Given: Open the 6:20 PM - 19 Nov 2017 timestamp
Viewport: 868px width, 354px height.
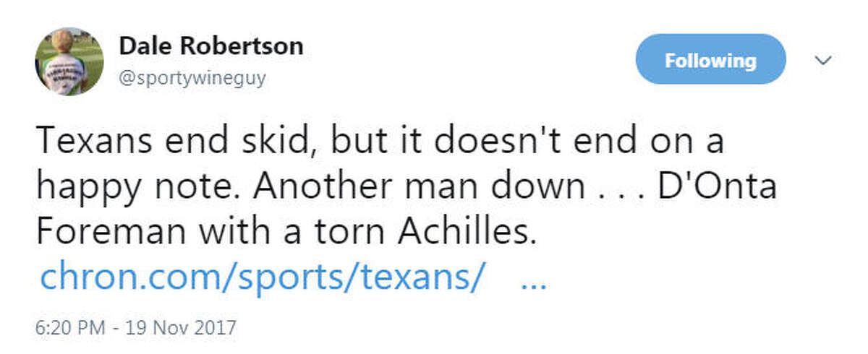Looking at the screenshot, I should click(136, 327).
